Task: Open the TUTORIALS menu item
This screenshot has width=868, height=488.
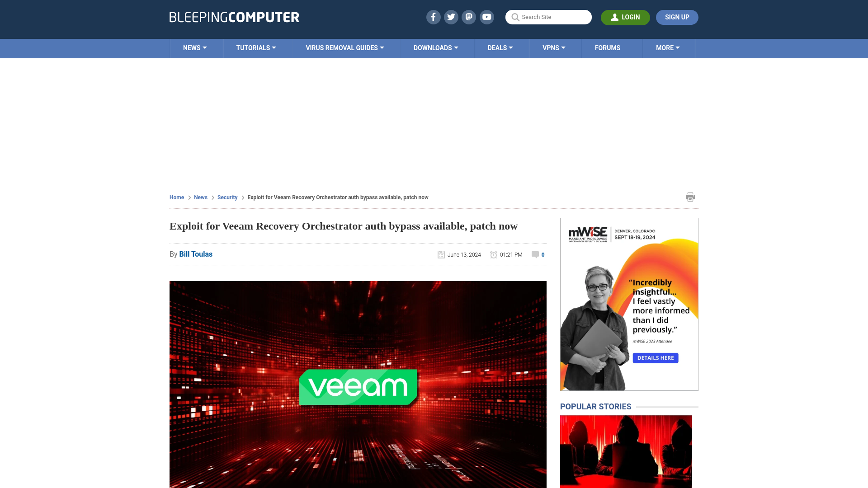Action: coord(256,47)
